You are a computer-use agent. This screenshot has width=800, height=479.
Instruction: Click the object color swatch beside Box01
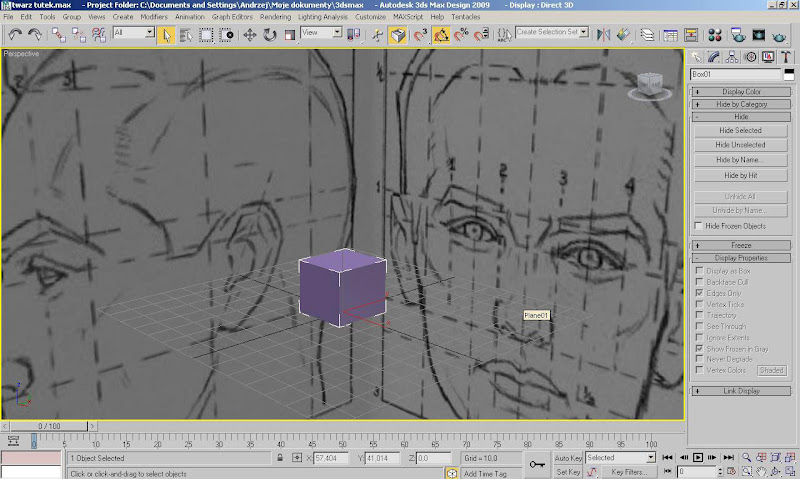point(789,74)
